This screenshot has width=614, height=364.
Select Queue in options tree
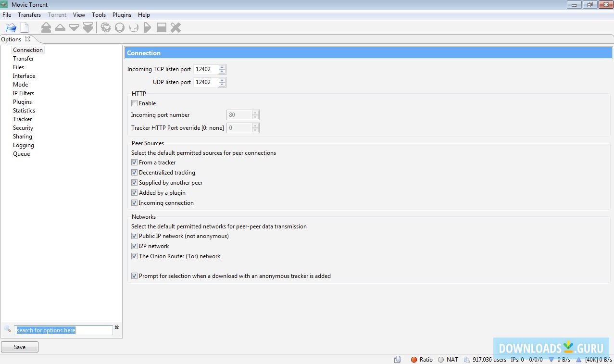coord(21,154)
